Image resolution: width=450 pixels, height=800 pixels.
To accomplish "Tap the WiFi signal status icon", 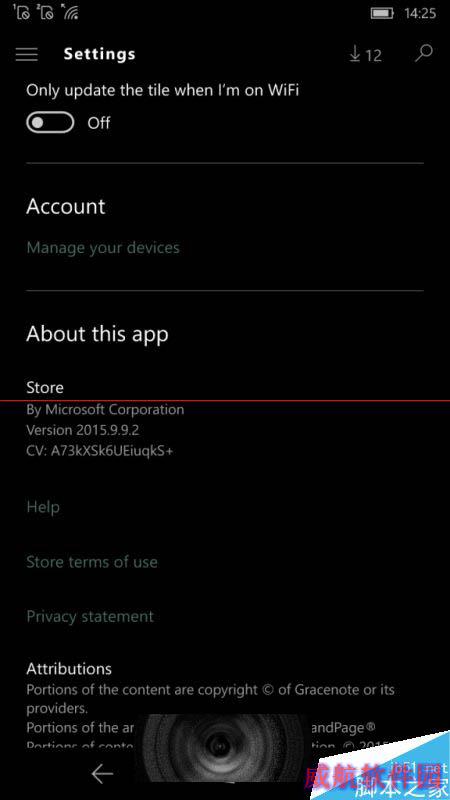I will coord(69,12).
